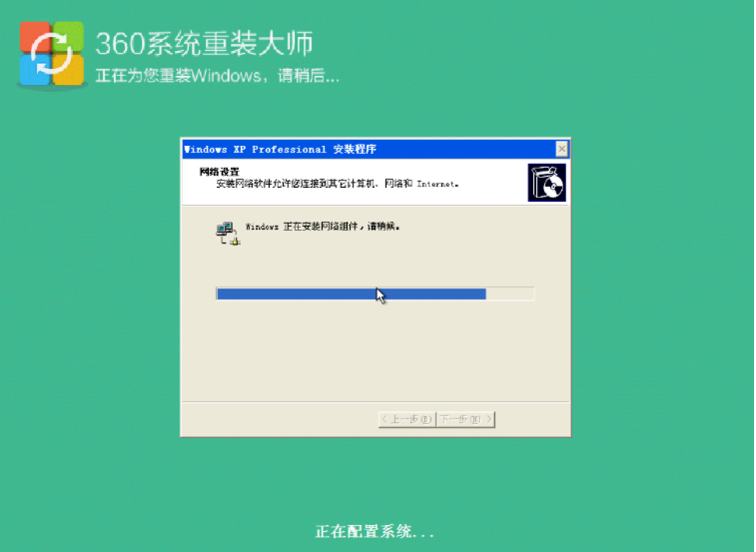The width and height of the screenshot is (756, 552).
Task: Click the setup CD box icon
Action: click(x=546, y=183)
